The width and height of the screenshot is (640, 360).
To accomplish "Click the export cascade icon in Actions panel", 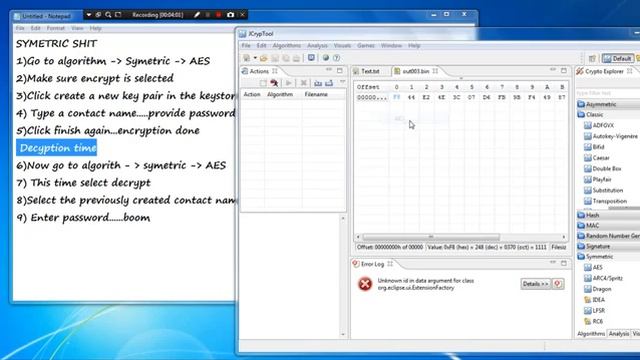I will (329, 83).
